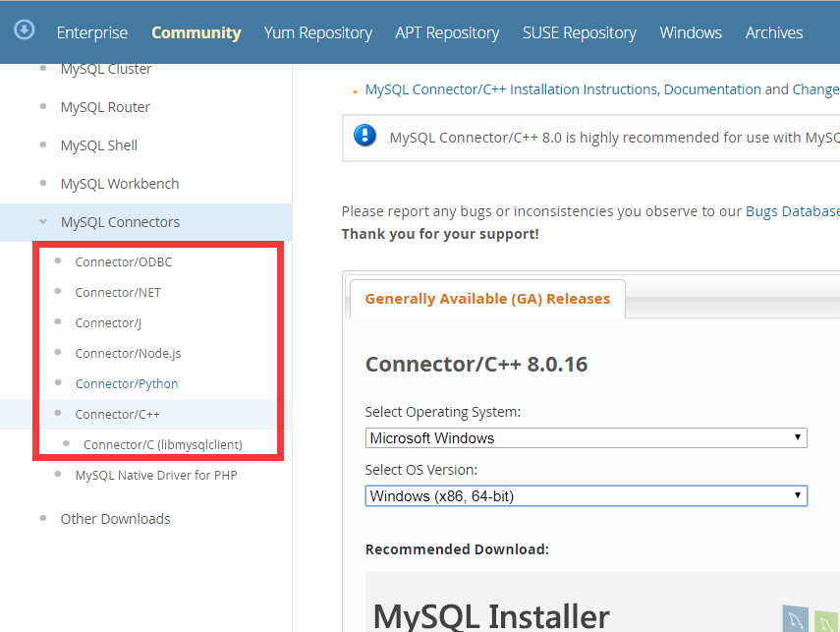Click the download circle icon in header

[25, 30]
